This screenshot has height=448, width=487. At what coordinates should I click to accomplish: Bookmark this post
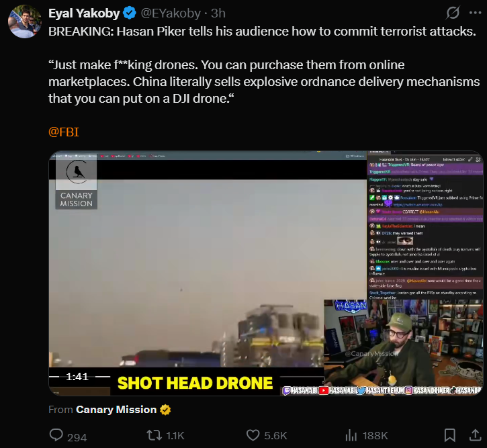click(450, 435)
